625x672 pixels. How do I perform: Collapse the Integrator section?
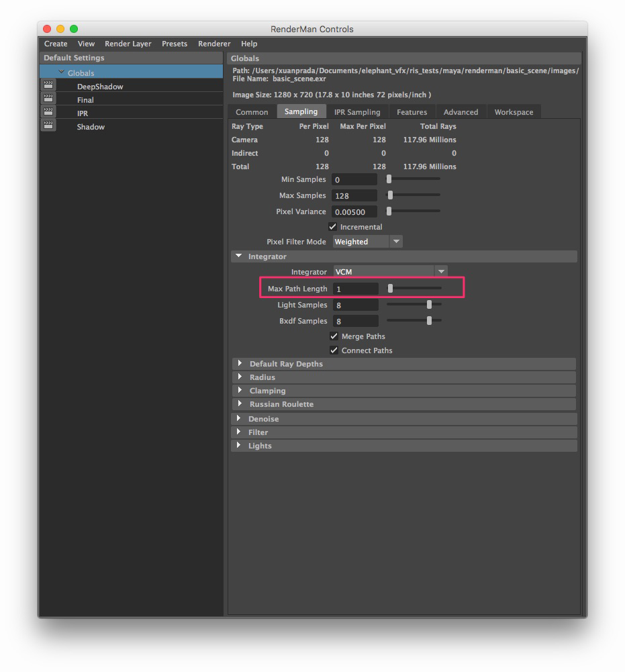point(239,256)
